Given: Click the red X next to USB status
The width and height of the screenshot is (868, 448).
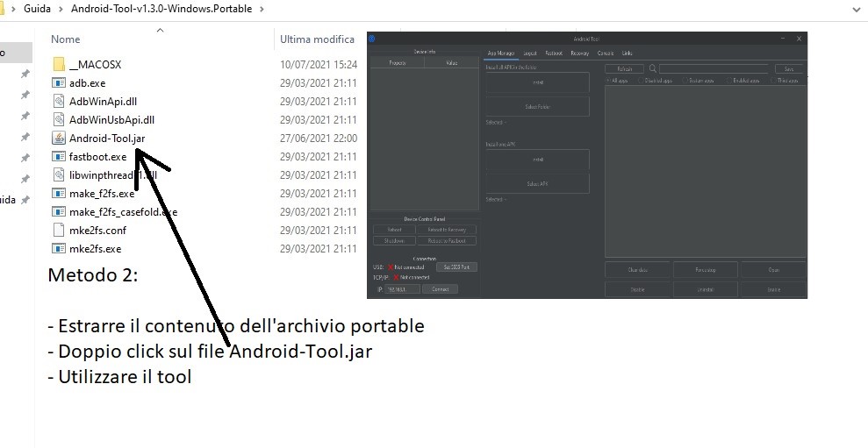Looking at the screenshot, I should [x=391, y=267].
